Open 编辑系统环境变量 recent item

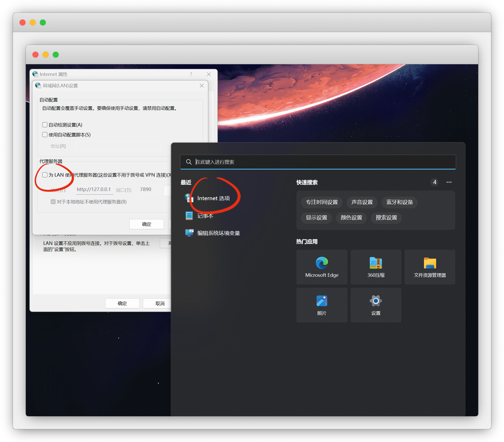pyautogui.click(x=218, y=233)
